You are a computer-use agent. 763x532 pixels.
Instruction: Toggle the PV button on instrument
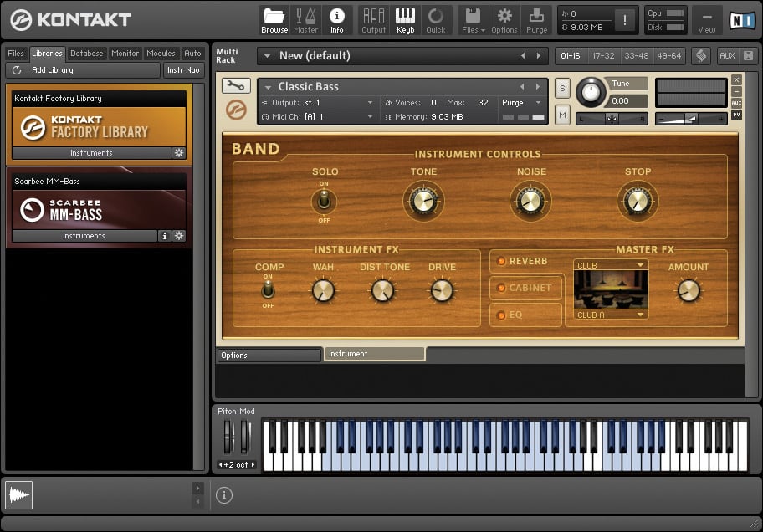coord(737,115)
